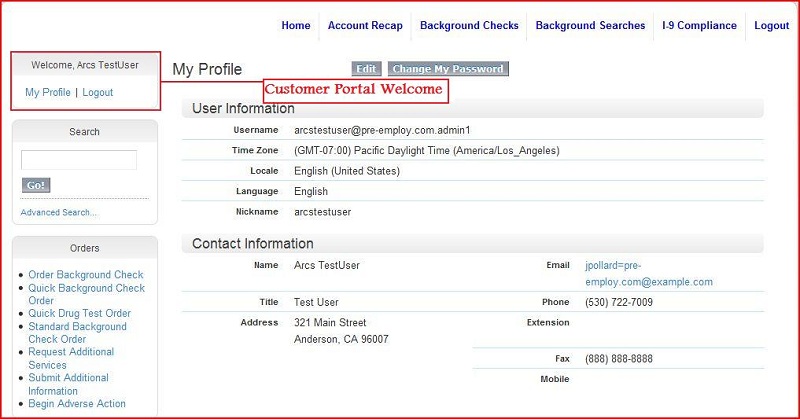Image resolution: width=800 pixels, height=419 pixels.
Task: Select Background Searches in top navigation
Action: click(x=590, y=26)
